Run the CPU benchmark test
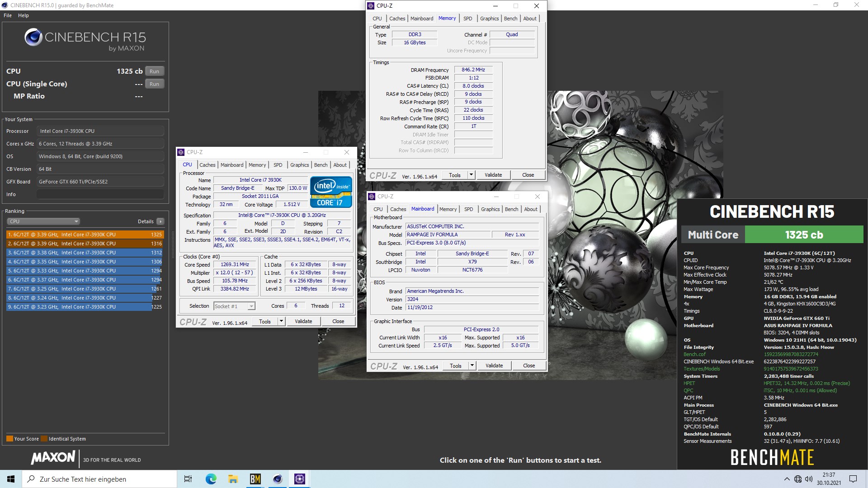 [x=155, y=71]
